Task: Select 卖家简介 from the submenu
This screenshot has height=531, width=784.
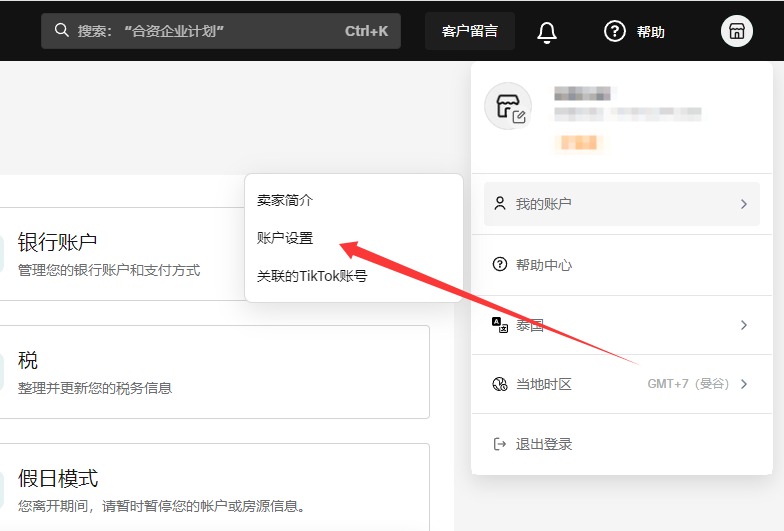Action: point(285,200)
